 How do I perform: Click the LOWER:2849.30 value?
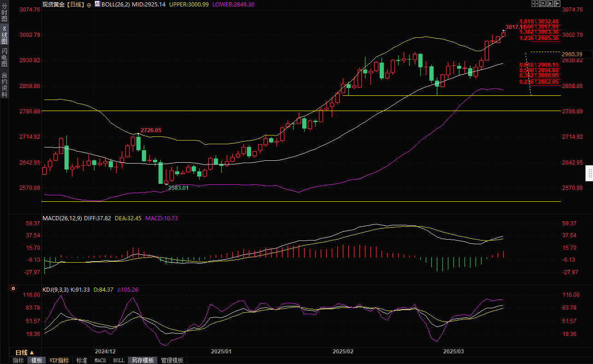(x=233, y=4)
